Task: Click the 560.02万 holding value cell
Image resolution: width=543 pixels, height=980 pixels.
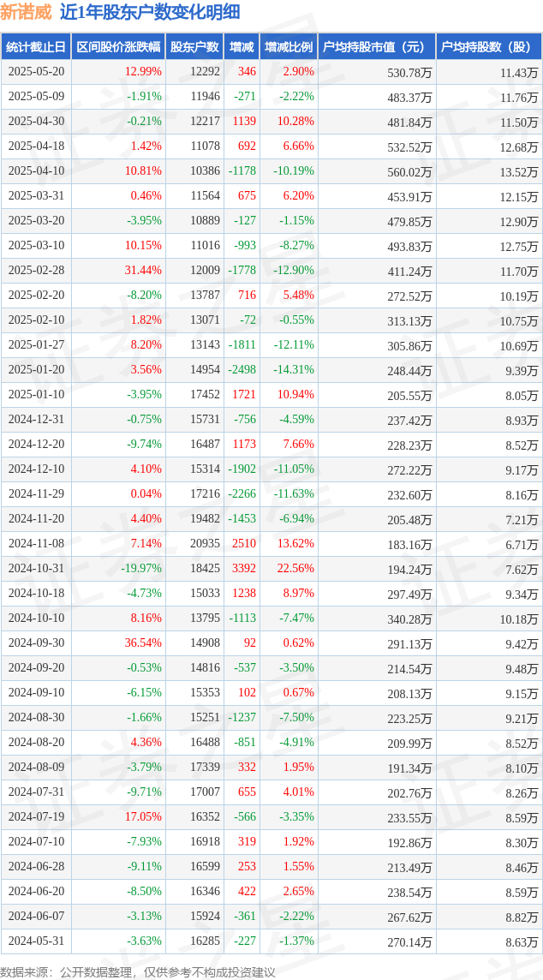Action: pos(409,171)
